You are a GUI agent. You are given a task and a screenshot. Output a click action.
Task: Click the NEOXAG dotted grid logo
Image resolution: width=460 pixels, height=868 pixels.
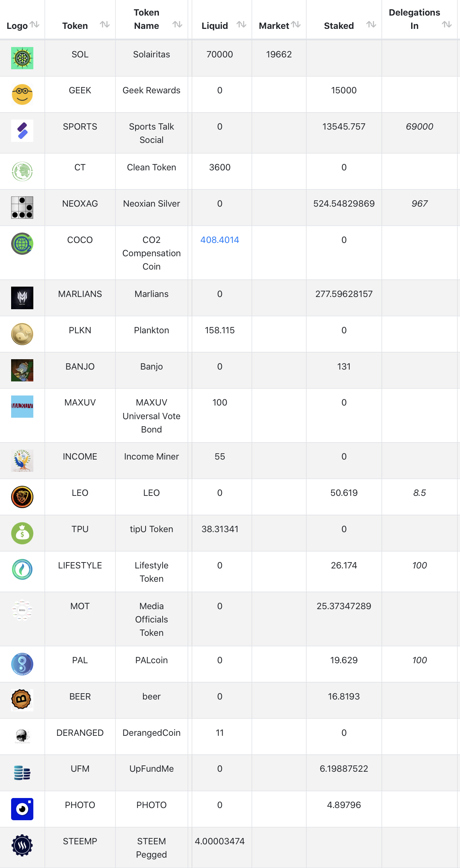pyautogui.click(x=22, y=207)
